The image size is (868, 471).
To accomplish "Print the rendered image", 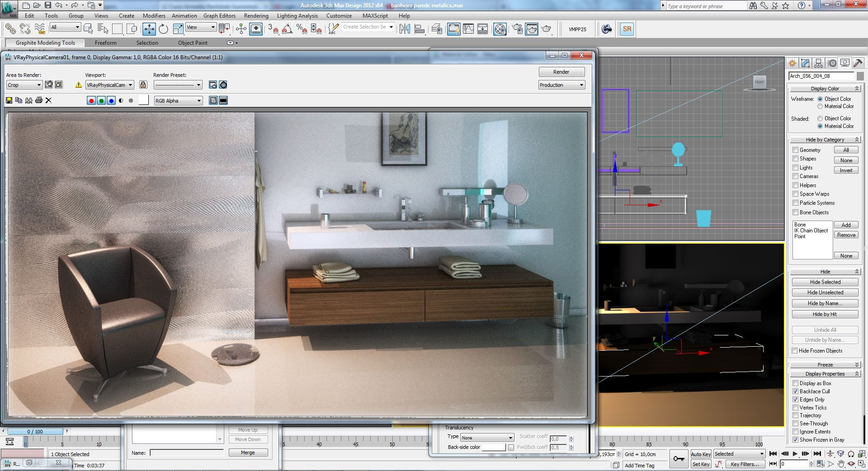I will 38,100.
